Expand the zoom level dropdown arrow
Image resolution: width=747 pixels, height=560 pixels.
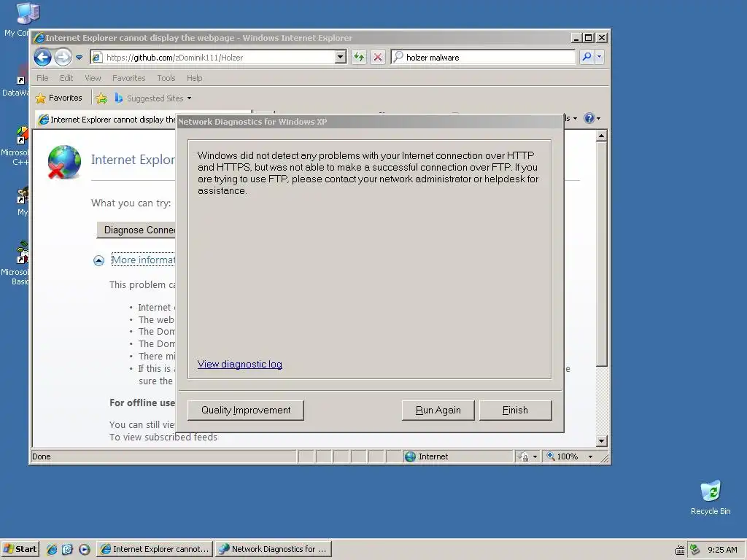point(590,456)
